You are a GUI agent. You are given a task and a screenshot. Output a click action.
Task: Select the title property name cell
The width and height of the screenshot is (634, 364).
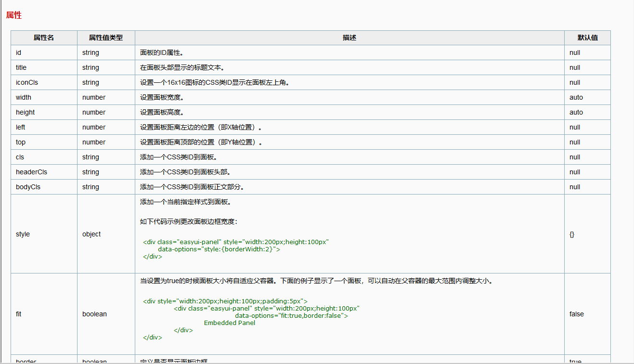(x=21, y=67)
